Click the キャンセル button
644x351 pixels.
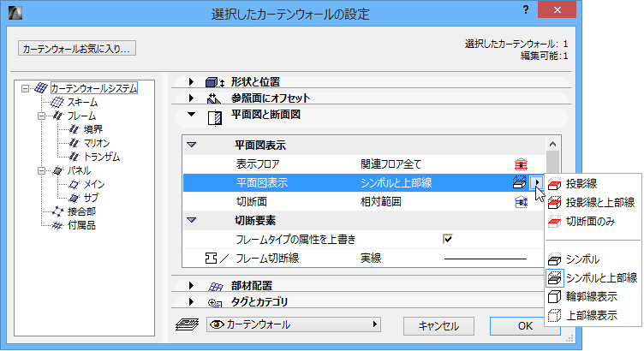[x=438, y=326]
